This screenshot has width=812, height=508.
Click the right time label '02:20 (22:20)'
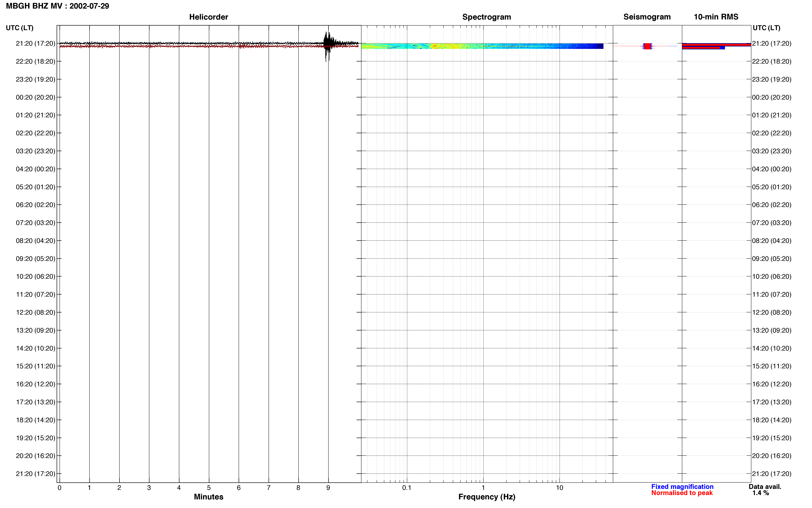[772, 133]
